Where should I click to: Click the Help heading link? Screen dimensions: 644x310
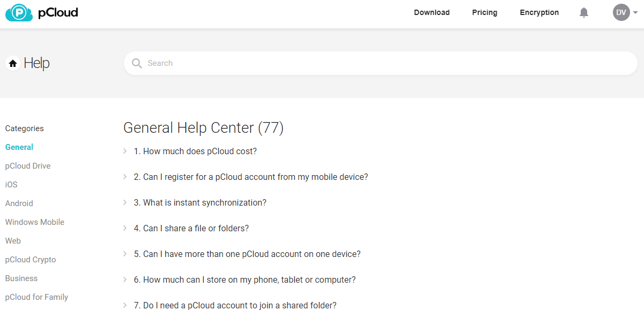pos(36,63)
